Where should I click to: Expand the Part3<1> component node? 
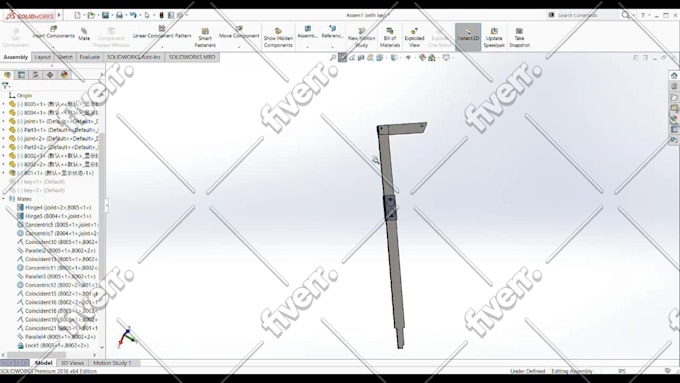(x=3, y=130)
